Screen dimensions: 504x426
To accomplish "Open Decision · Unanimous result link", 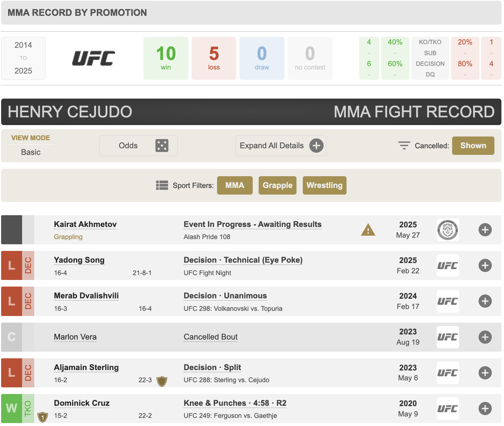I will pyautogui.click(x=225, y=296).
